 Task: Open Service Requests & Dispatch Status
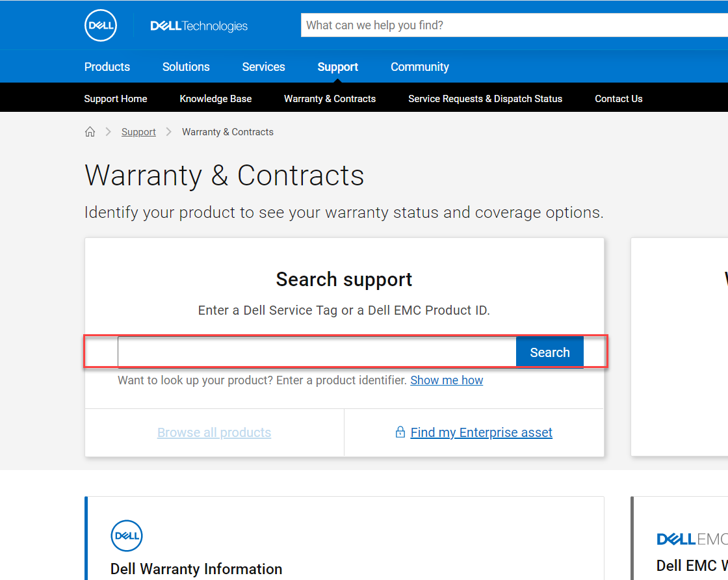point(485,99)
